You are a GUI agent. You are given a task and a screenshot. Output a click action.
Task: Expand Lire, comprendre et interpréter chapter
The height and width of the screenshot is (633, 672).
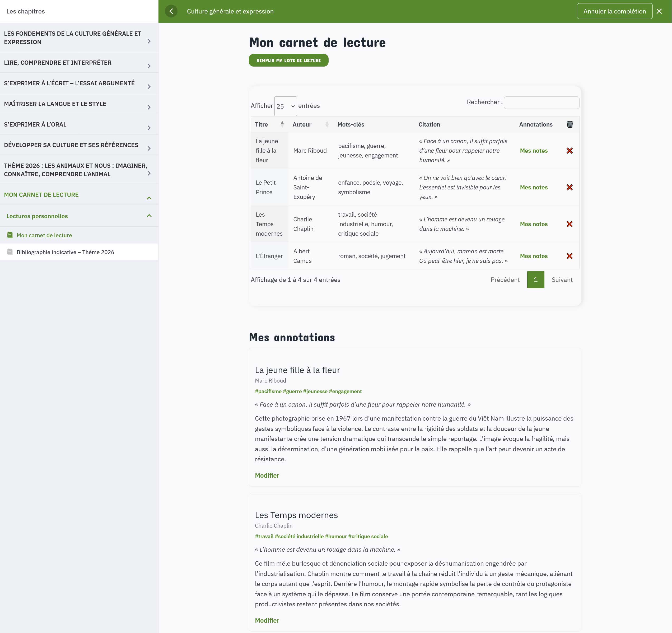(x=149, y=66)
